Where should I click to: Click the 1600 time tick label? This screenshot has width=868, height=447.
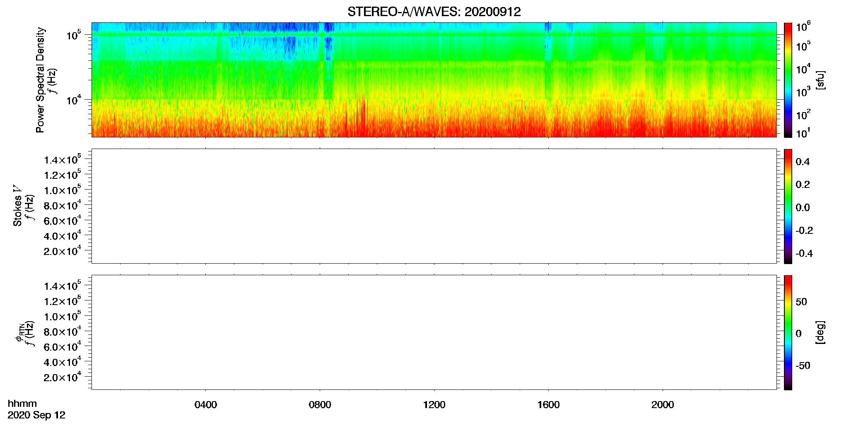(x=548, y=405)
